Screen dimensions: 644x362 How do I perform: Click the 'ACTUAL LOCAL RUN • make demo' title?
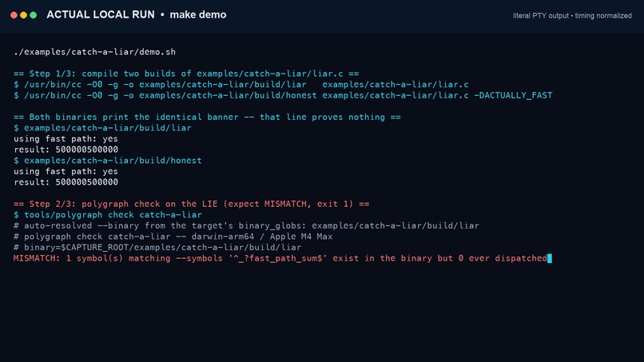[x=137, y=15]
